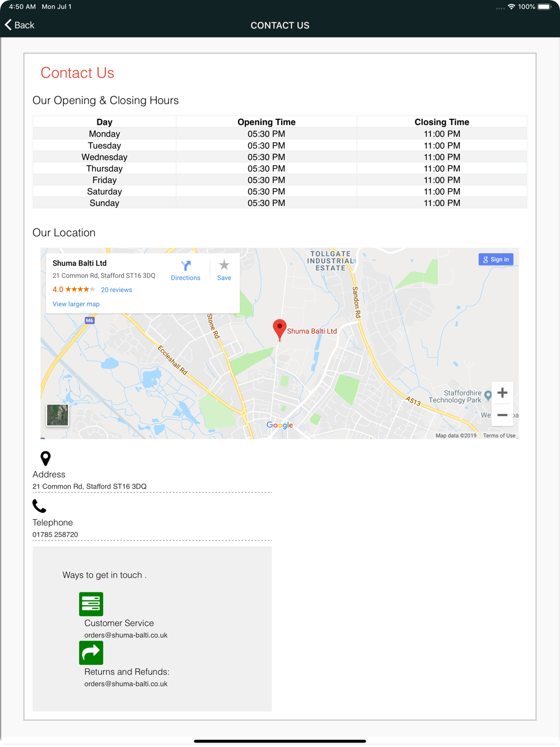The image size is (560, 747).
Task: Sign in to Google Maps
Action: (496, 259)
